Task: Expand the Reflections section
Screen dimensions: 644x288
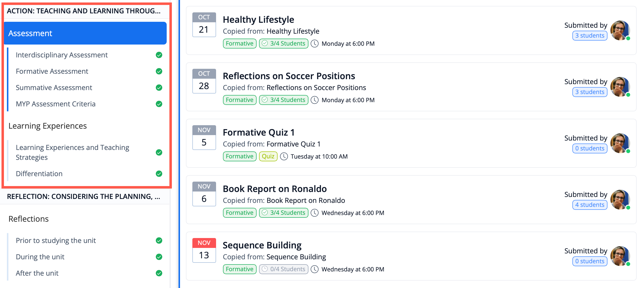Action: [x=28, y=219]
